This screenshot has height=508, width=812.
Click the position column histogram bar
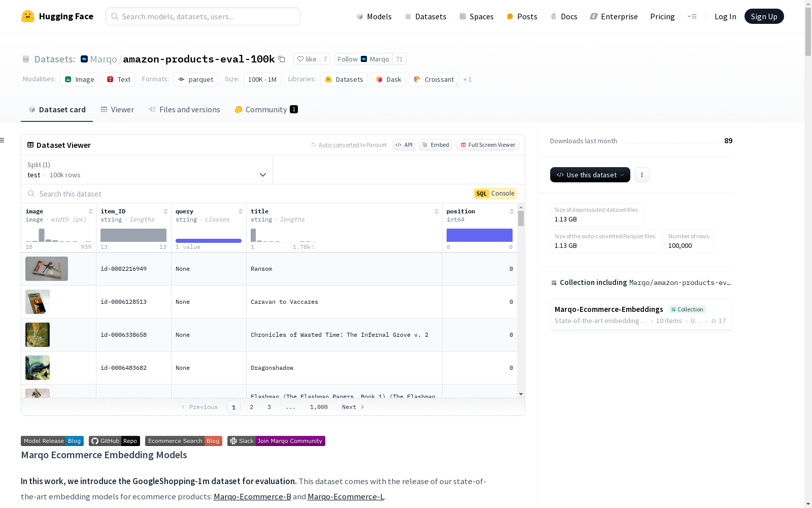click(480, 235)
